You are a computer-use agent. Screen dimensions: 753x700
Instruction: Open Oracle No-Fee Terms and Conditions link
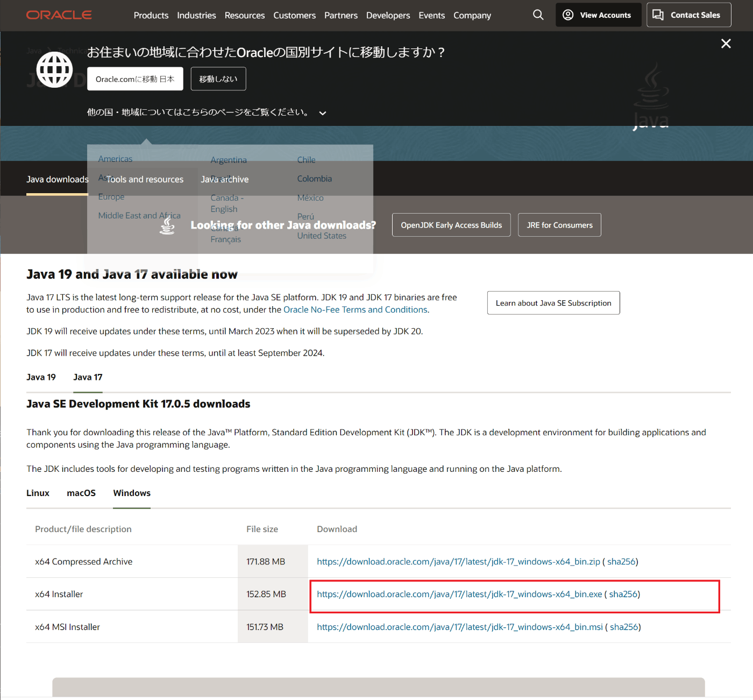tap(356, 309)
